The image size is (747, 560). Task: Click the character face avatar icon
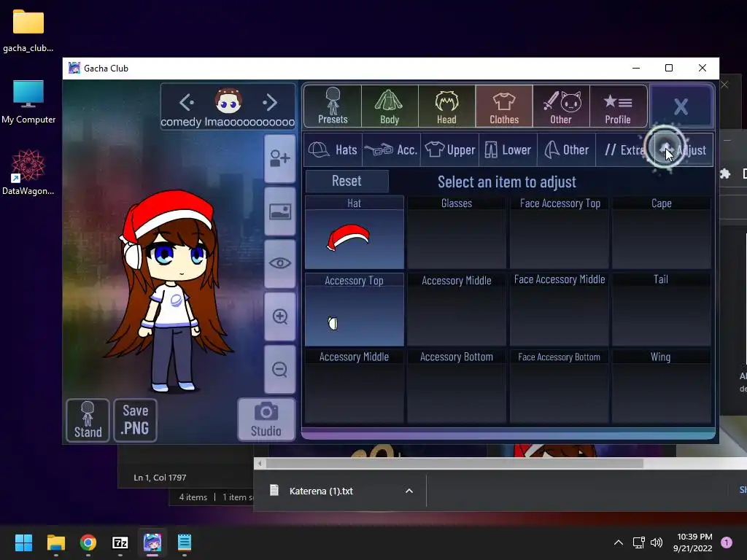click(228, 101)
